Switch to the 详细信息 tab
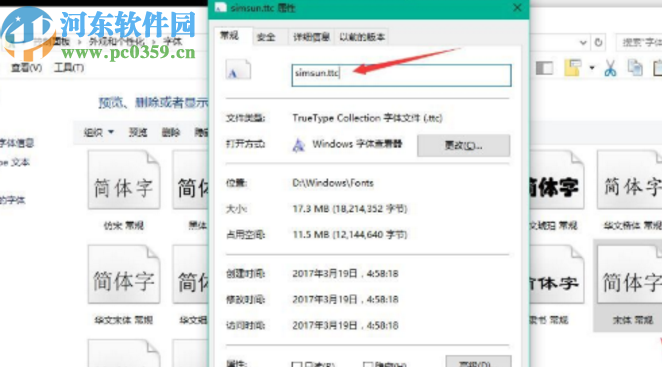 311,37
